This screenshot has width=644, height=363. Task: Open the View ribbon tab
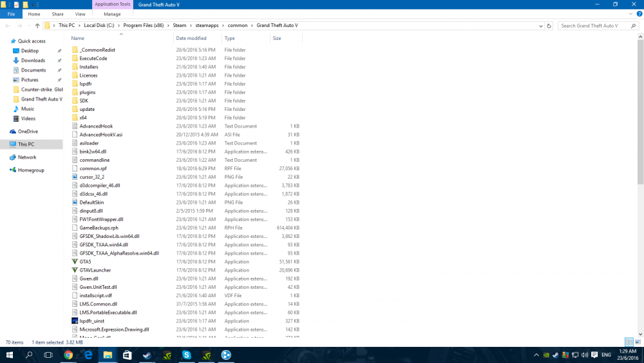point(80,14)
